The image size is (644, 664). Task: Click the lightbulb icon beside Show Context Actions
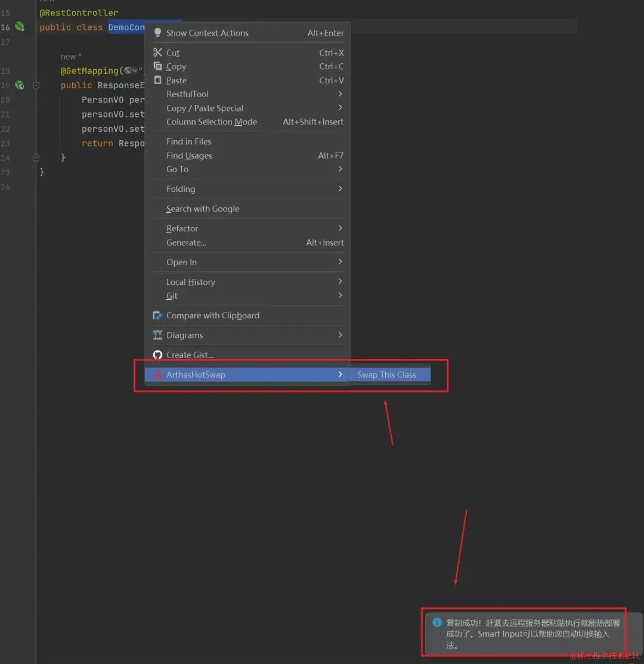point(157,33)
